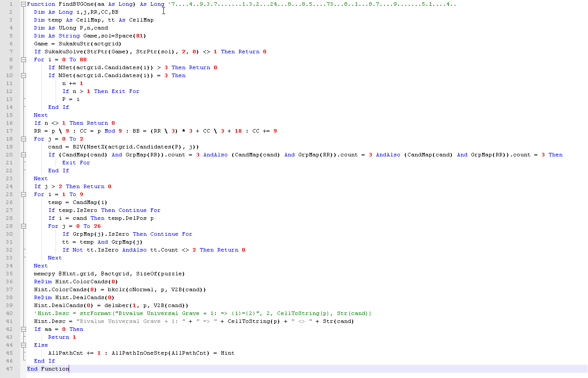Click 'If GrpMap(j).IsZero Then Continue For' line
Viewport: 588px width, 378px height.
pos(127,234)
